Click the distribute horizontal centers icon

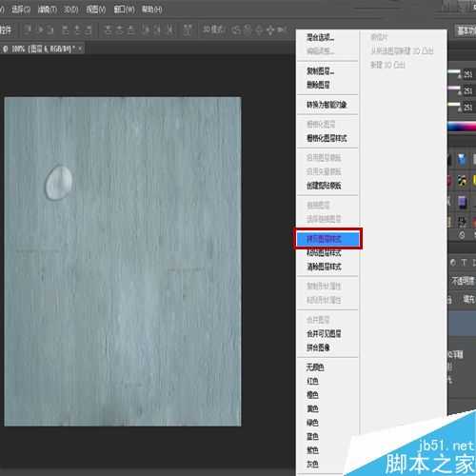click(157, 30)
